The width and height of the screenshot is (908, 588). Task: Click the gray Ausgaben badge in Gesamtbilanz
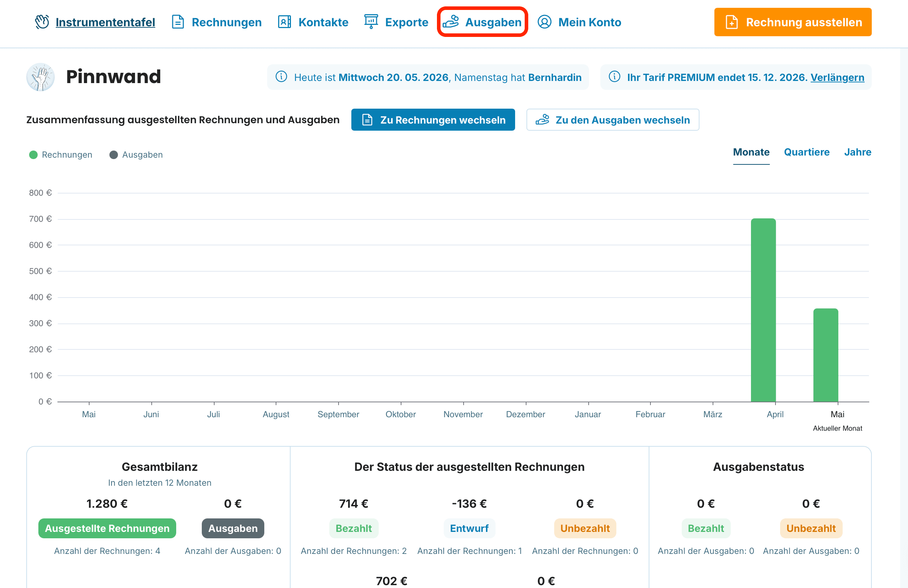click(x=233, y=528)
